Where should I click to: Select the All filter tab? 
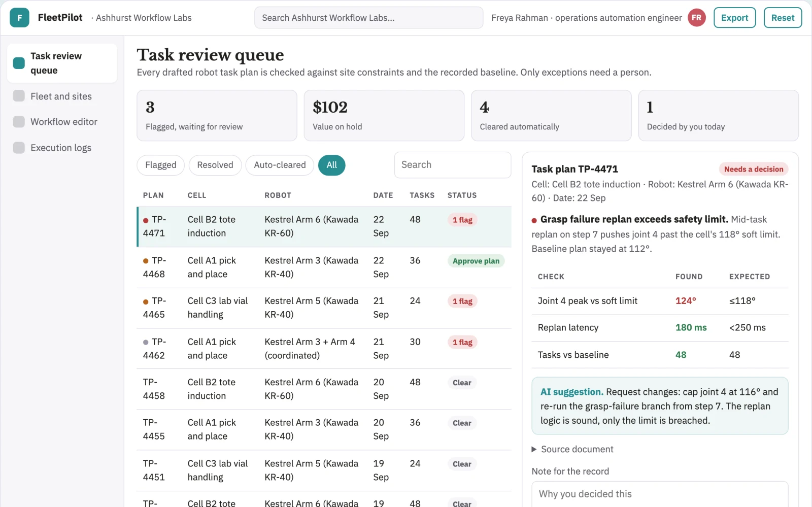[x=332, y=165]
